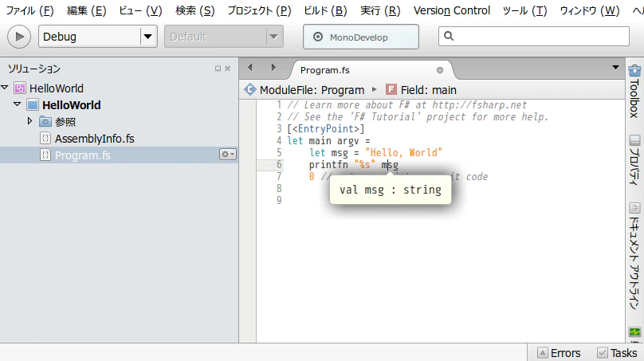
Task: Run the project with the play button
Action: (x=19, y=37)
